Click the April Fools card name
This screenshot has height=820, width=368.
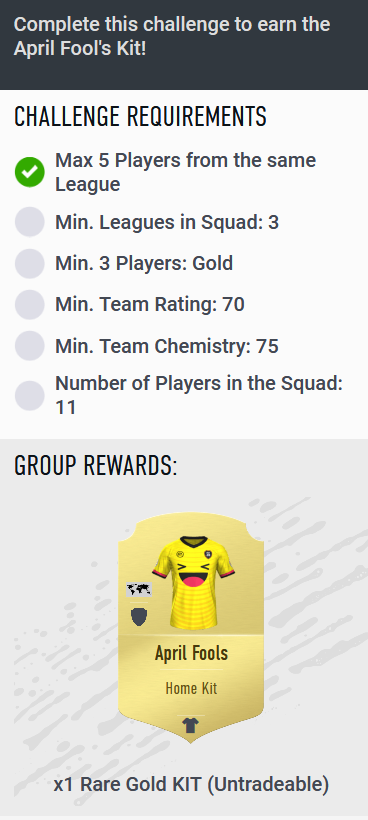[191, 653]
